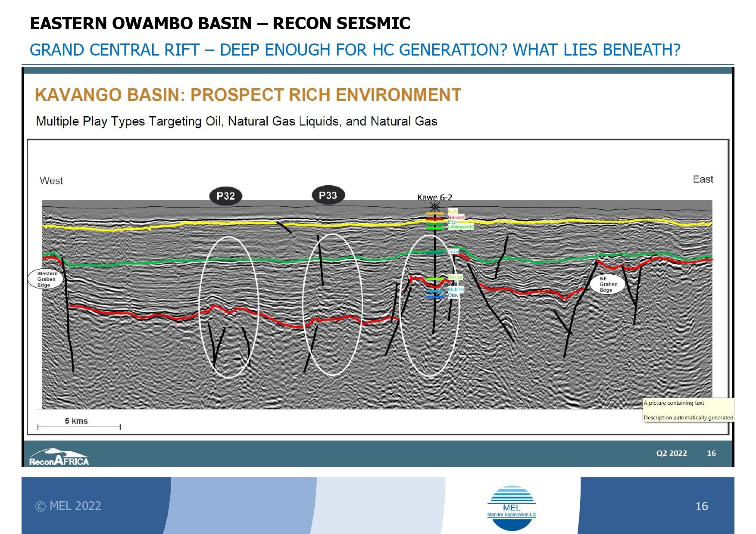
Task: Click the 'East' direction label
Action: pyautogui.click(x=703, y=179)
